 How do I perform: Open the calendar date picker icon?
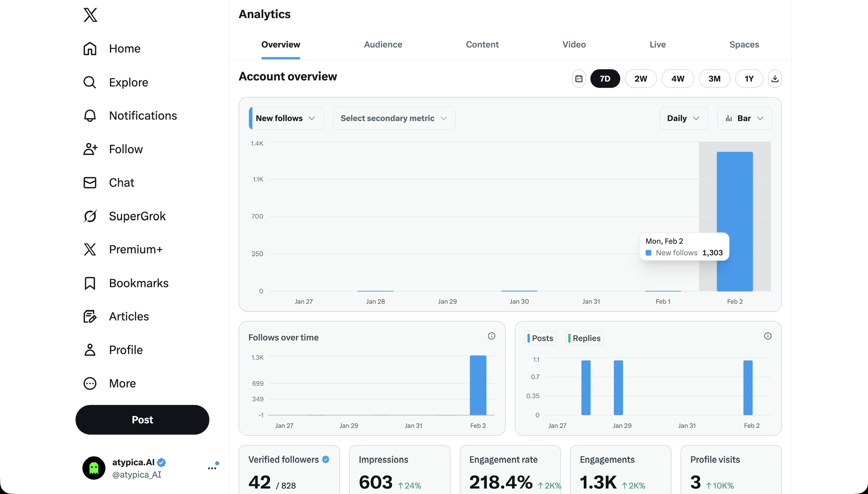tap(578, 79)
